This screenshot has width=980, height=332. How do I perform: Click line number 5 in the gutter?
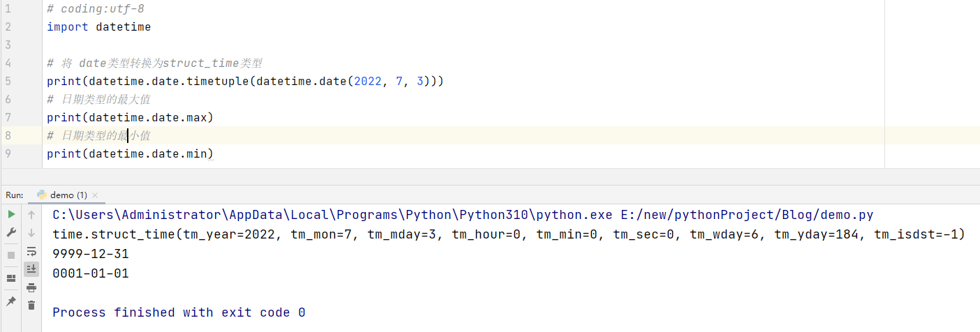(8, 81)
